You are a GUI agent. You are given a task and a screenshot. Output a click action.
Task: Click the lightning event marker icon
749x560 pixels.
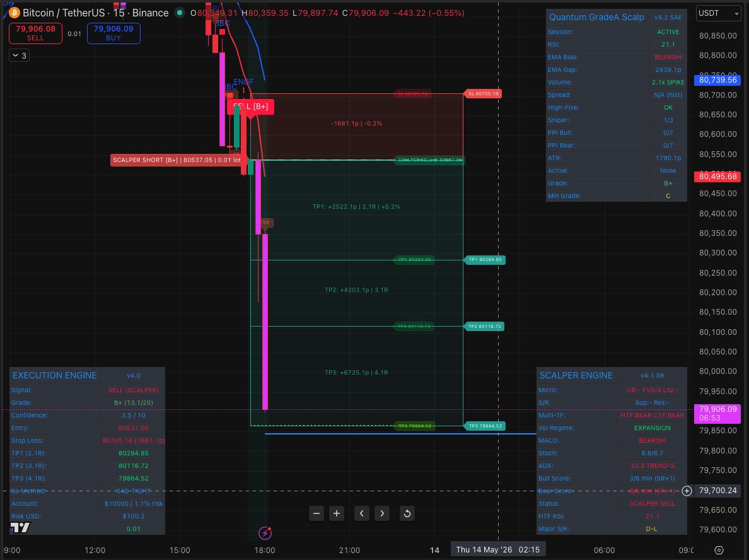click(x=265, y=532)
